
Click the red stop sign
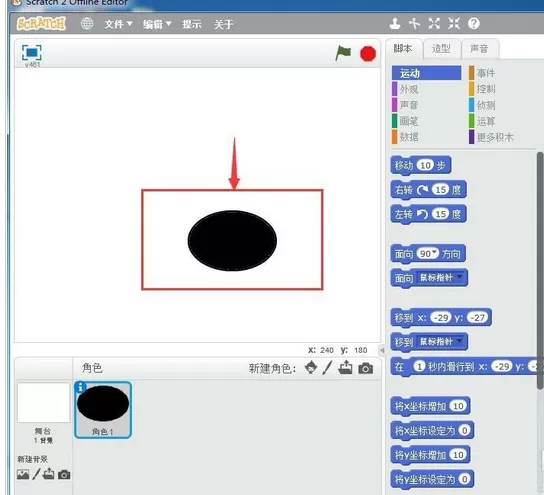pos(368,54)
